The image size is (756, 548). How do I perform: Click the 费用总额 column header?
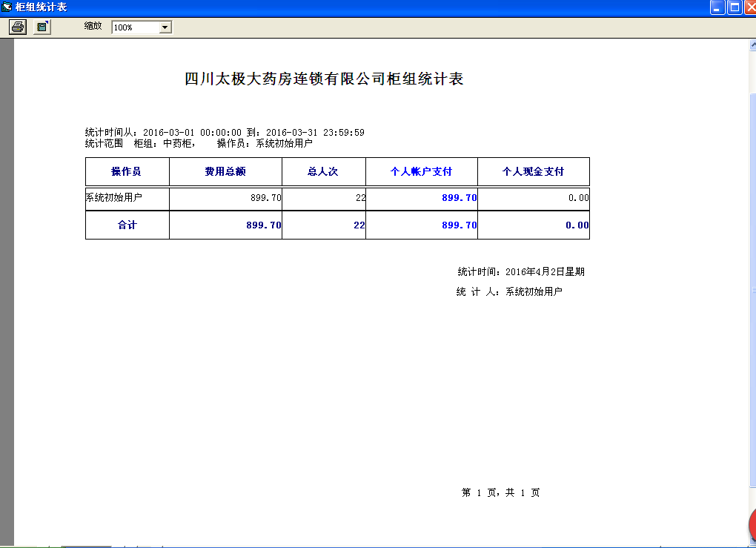(225, 171)
